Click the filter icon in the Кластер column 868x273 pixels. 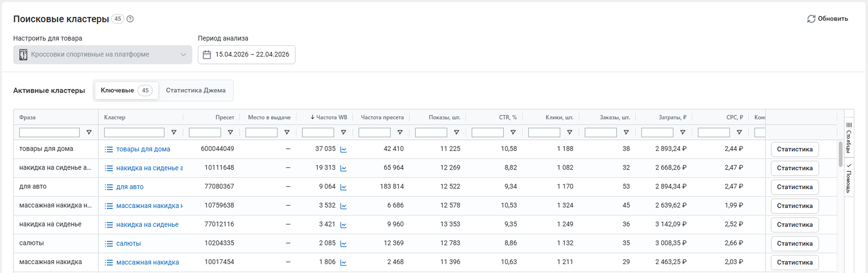174,132
